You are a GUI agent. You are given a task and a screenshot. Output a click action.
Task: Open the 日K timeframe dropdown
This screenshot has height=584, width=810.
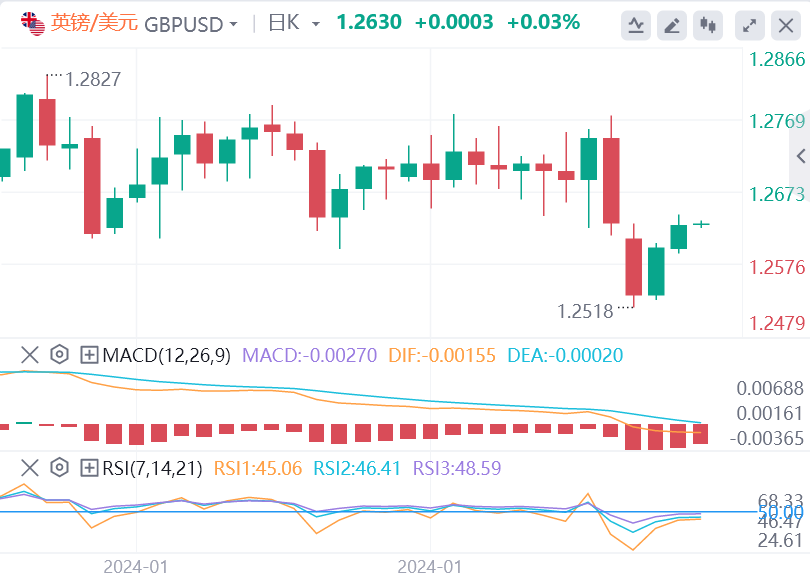[316, 24]
